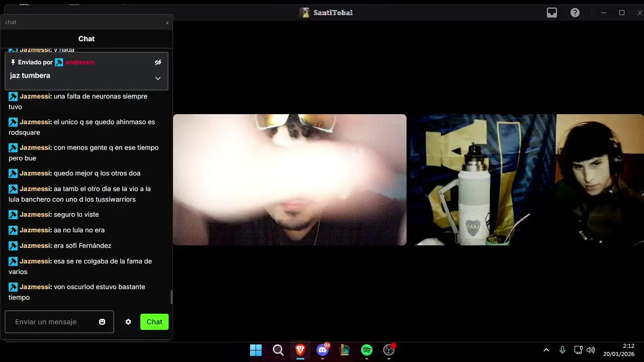The width and height of the screenshot is (644, 362).
Task: Switch to Brave browser in taskbar
Action: [x=300, y=350]
